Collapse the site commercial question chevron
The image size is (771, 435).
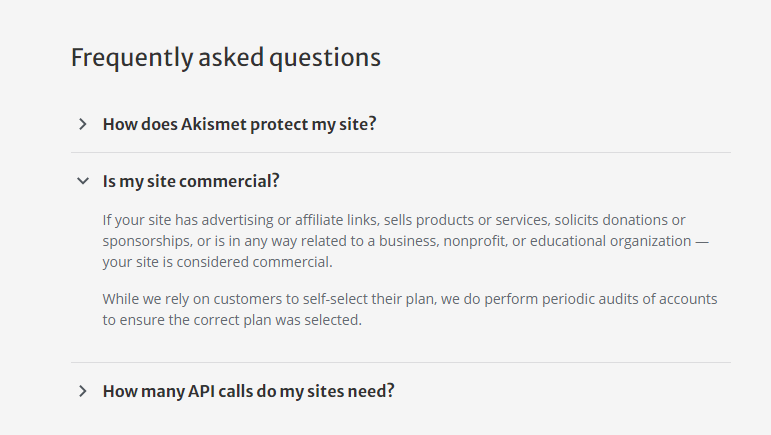pos(83,181)
